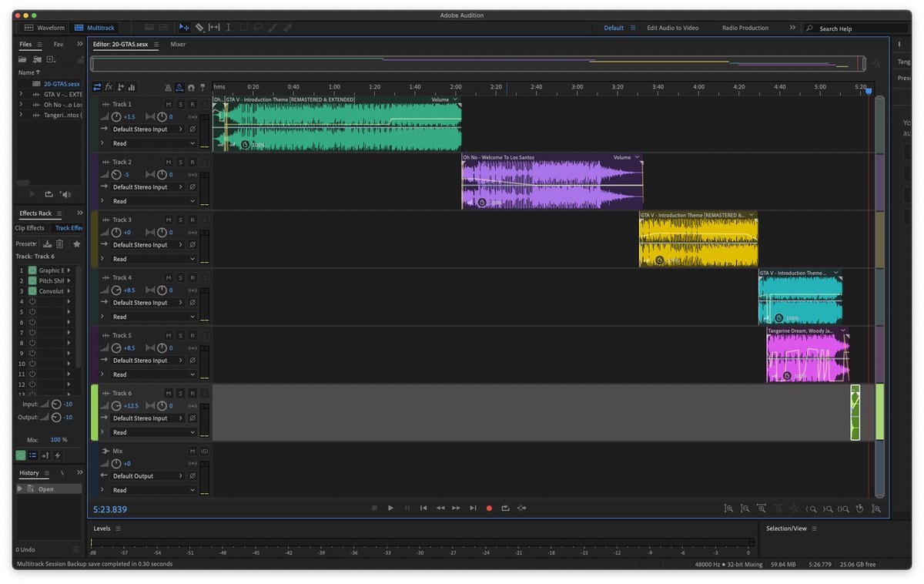Click the Import File icon in Files panel
This screenshot has width=924, height=584.
click(37, 59)
